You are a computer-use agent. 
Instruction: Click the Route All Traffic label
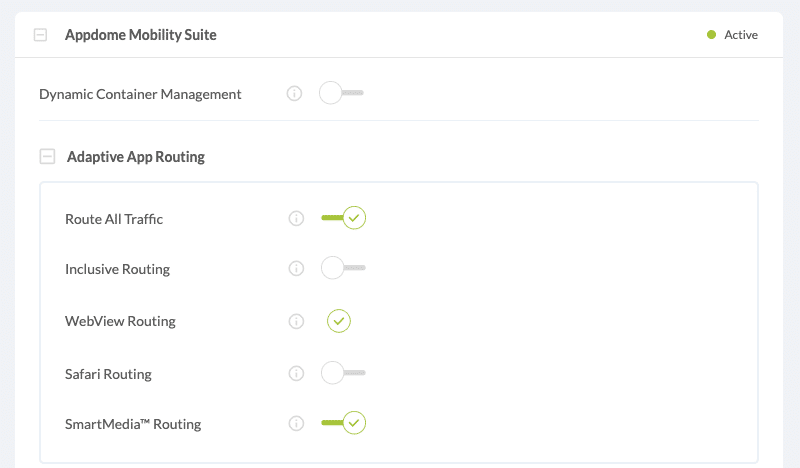point(114,219)
